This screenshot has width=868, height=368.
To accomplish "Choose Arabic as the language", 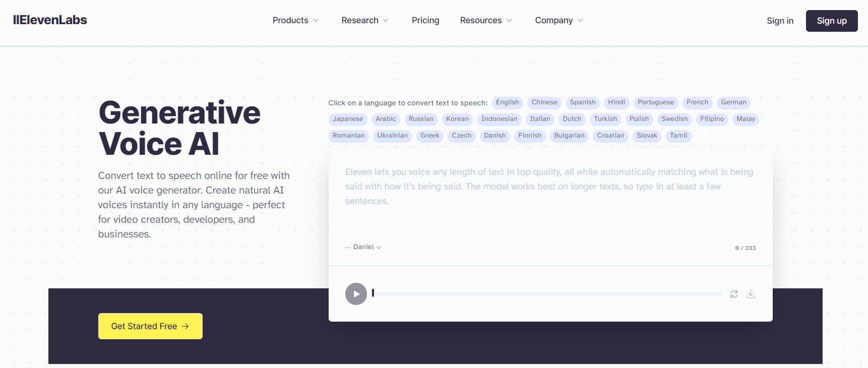I will point(386,119).
